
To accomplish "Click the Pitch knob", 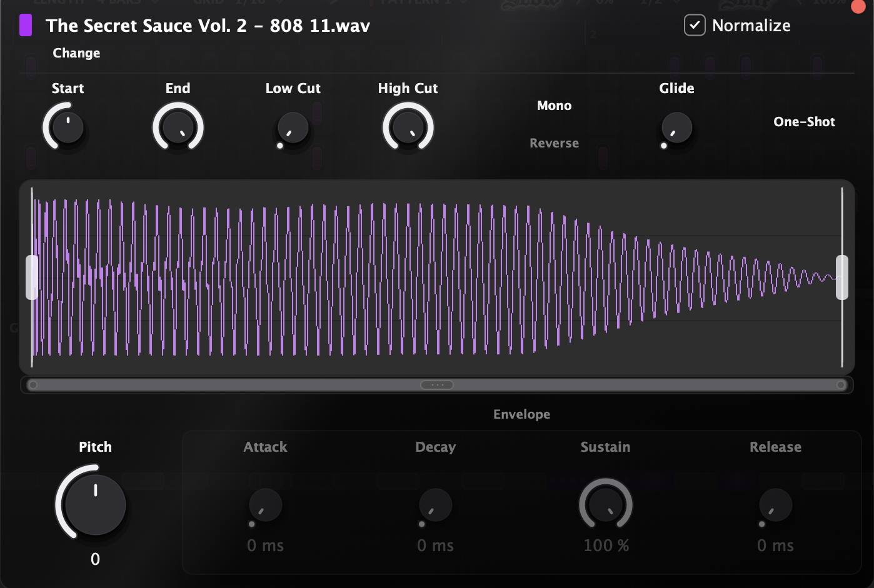I will 94,504.
